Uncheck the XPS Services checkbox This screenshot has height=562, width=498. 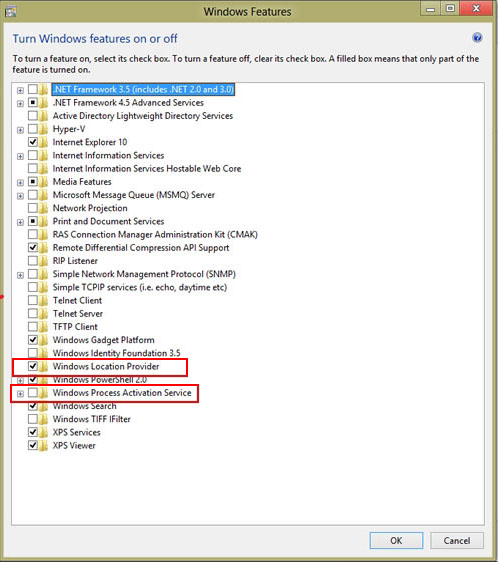click(33, 432)
